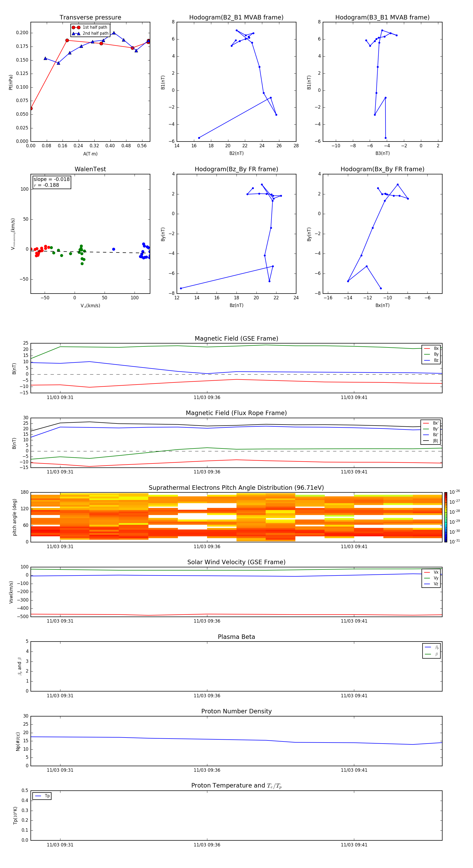Image resolution: width=473 pixels, height=868 pixels.
Task: Click the Hodogram(Bx_By FR frame) title
Action: click(382, 169)
